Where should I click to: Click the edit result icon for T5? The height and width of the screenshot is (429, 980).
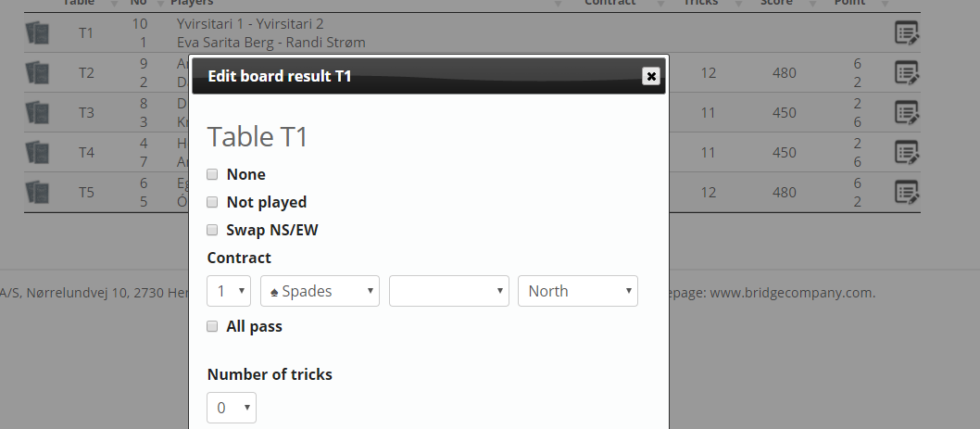coord(907,192)
